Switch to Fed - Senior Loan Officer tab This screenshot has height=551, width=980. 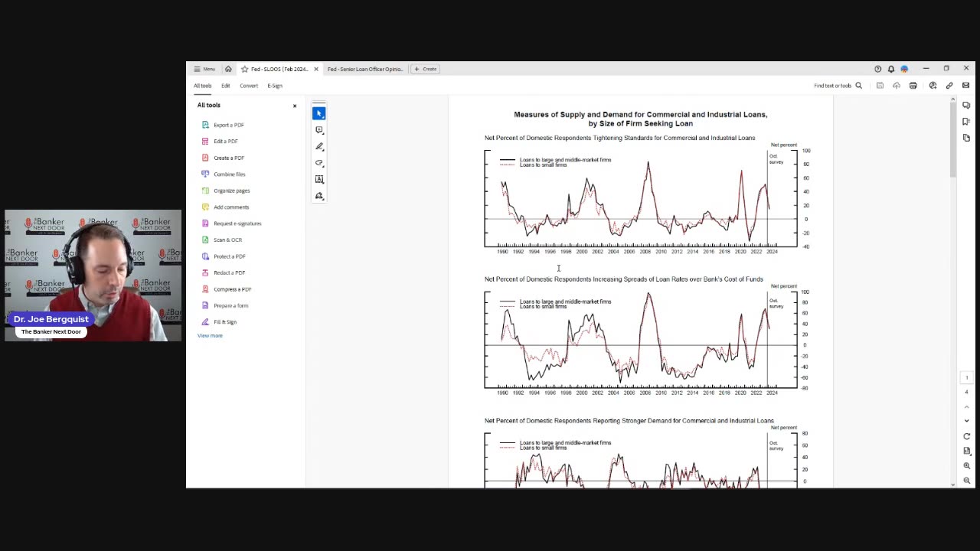tap(364, 69)
